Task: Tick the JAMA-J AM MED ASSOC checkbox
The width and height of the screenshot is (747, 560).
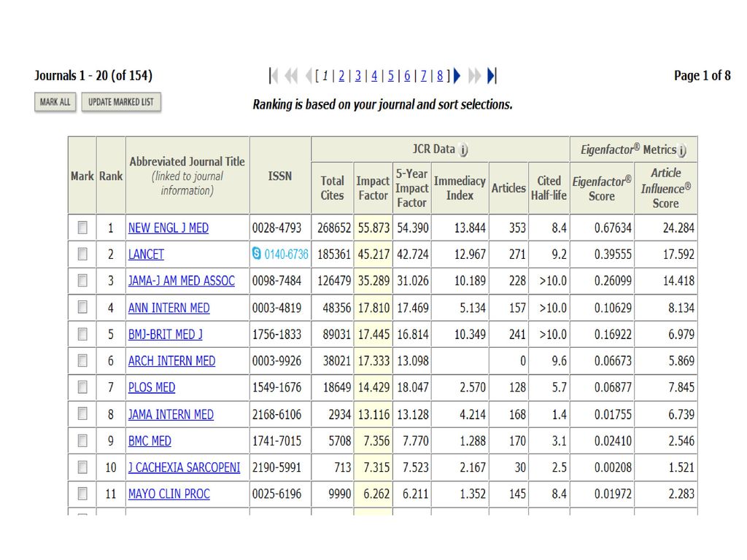Action: point(82,281)
